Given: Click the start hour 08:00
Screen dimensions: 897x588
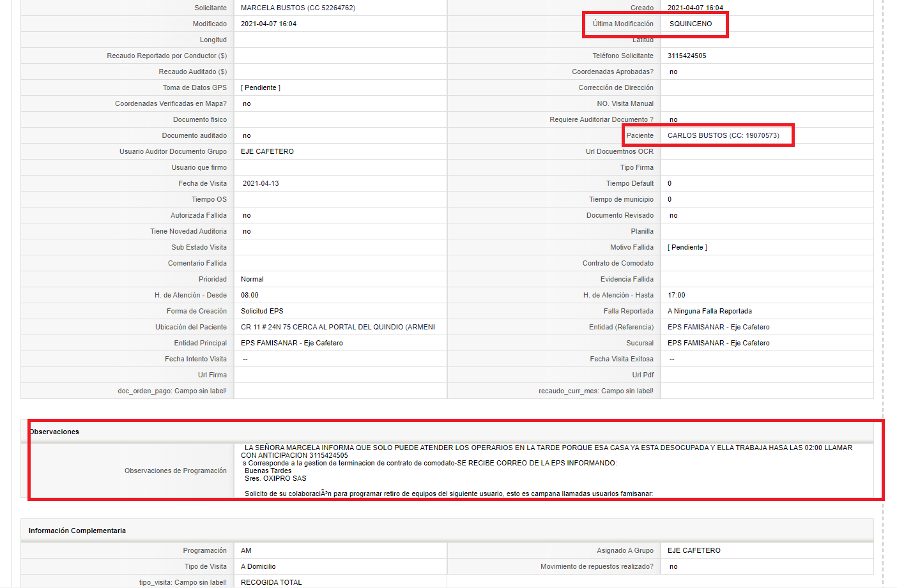Looking at the screenshot, I should tap(250, 295).
